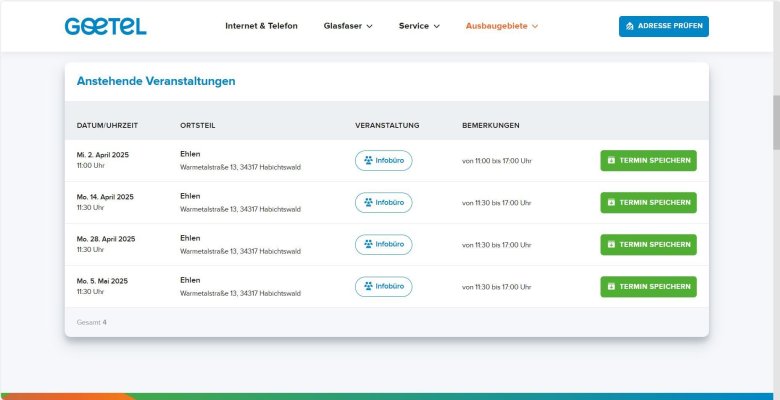Click the Datum/Uhrzeit column header
Image resolution: width=780 pixels, height=400 pixels.
tap(107, 125)
